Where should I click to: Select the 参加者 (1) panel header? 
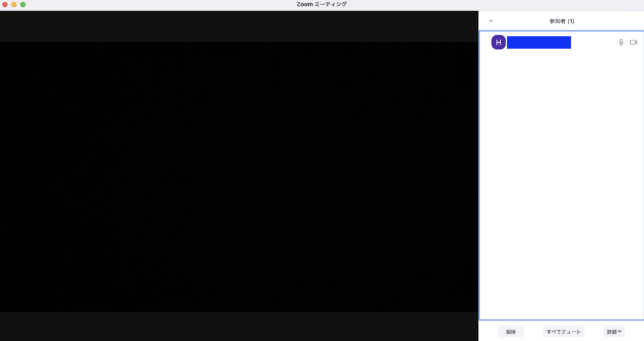562,21
